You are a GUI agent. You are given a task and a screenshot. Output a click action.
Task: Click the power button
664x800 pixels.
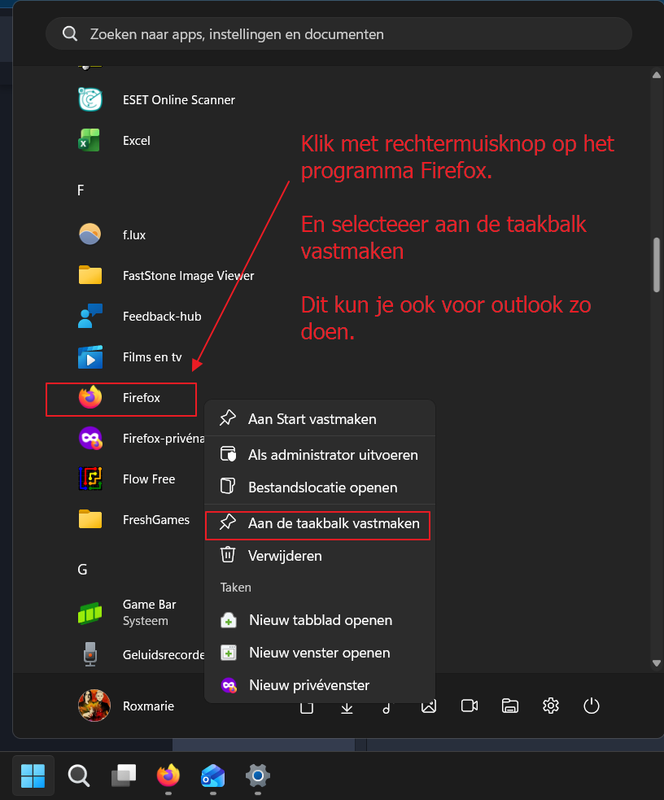coord(591,706)
